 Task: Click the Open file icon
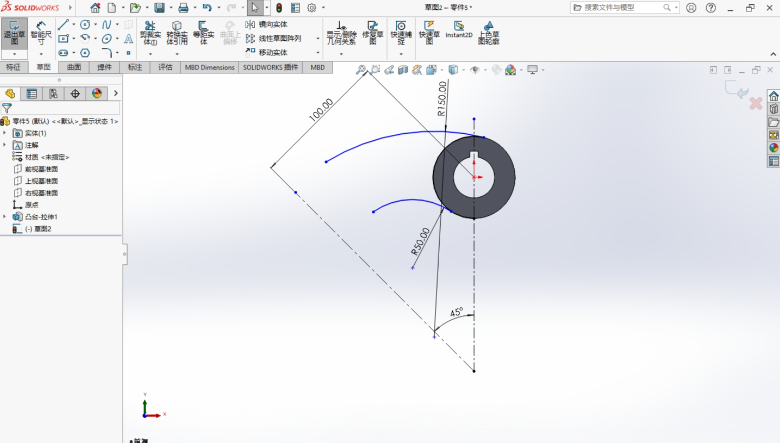tap(135, 7)
